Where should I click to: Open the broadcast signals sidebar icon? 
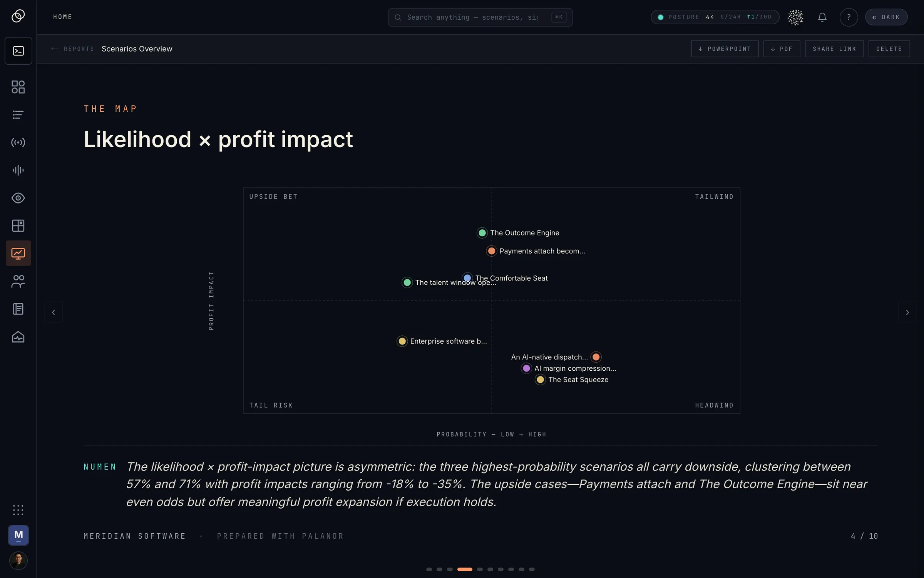tap(18, 143)
